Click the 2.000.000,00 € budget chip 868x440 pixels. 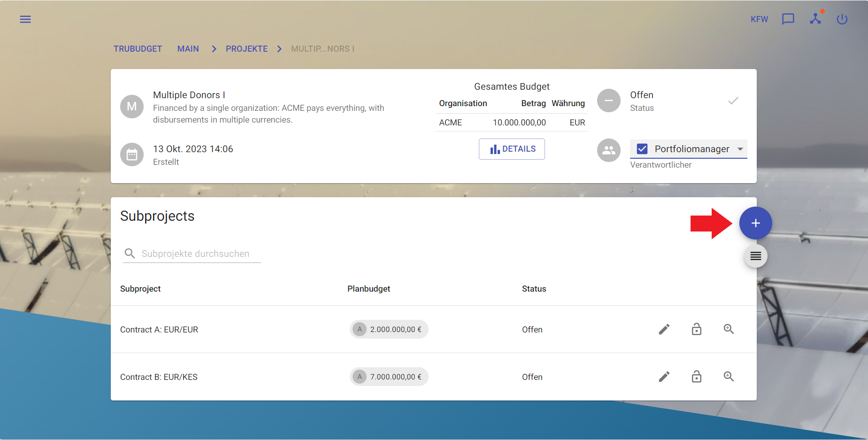(389, 329)
